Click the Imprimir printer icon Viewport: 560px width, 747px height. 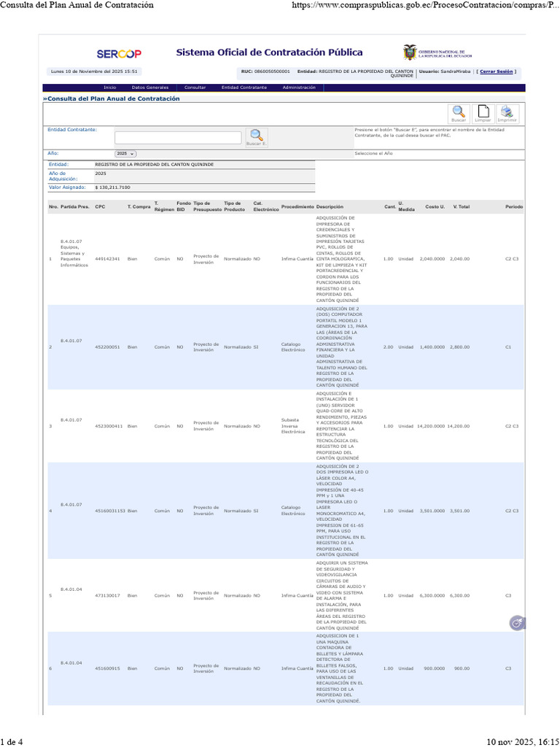pos(507,115)
